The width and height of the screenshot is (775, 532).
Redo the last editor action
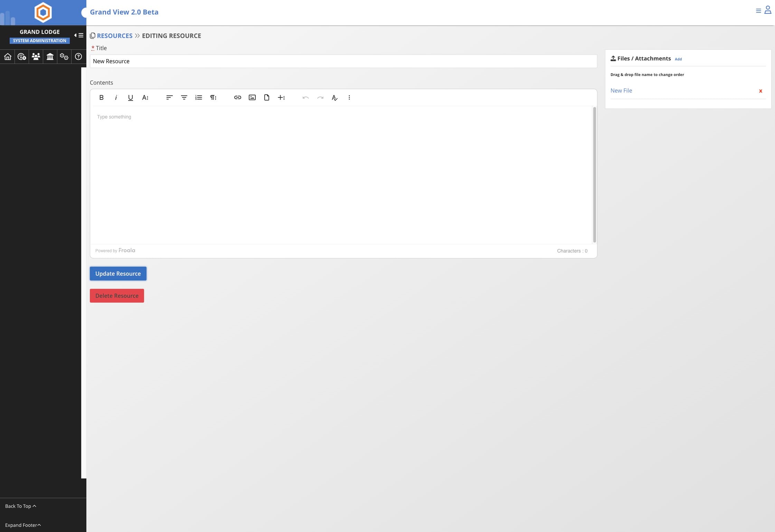pos(320,97)
